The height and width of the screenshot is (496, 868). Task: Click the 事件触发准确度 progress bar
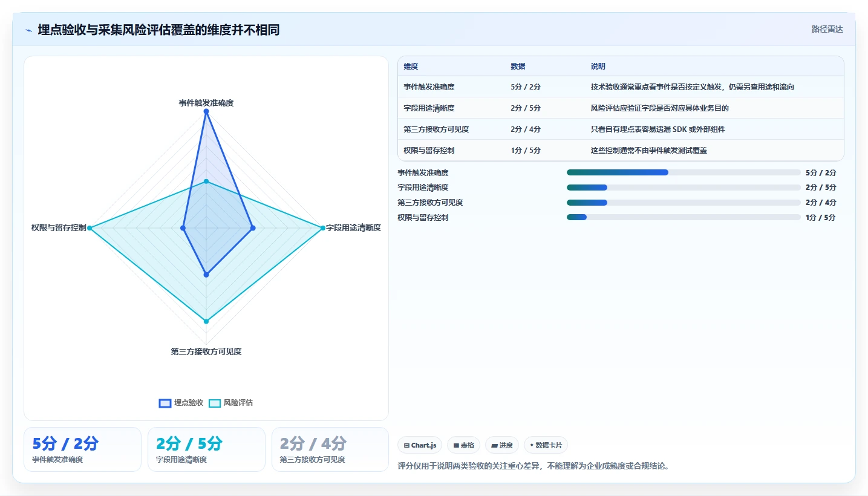click(x=684, y=172)
